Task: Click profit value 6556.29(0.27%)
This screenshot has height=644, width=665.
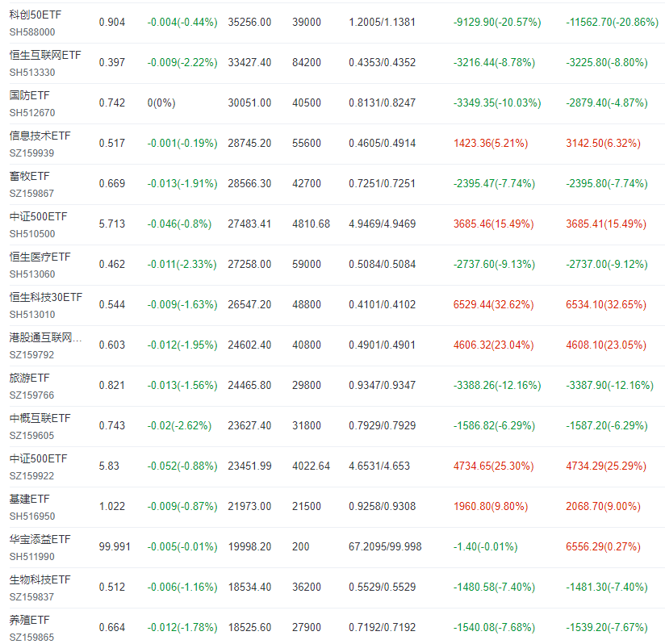Action: point(603,547)
